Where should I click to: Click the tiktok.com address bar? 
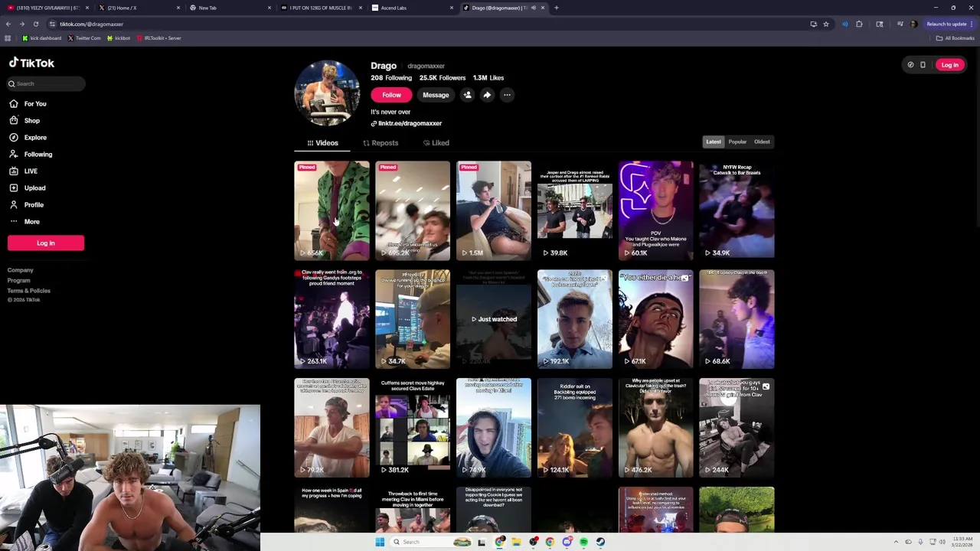[429, 24]
